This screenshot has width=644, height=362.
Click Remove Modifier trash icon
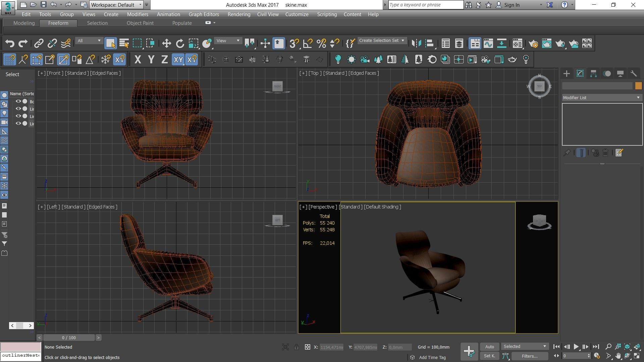pyautogui.click(x=605, y=153)
